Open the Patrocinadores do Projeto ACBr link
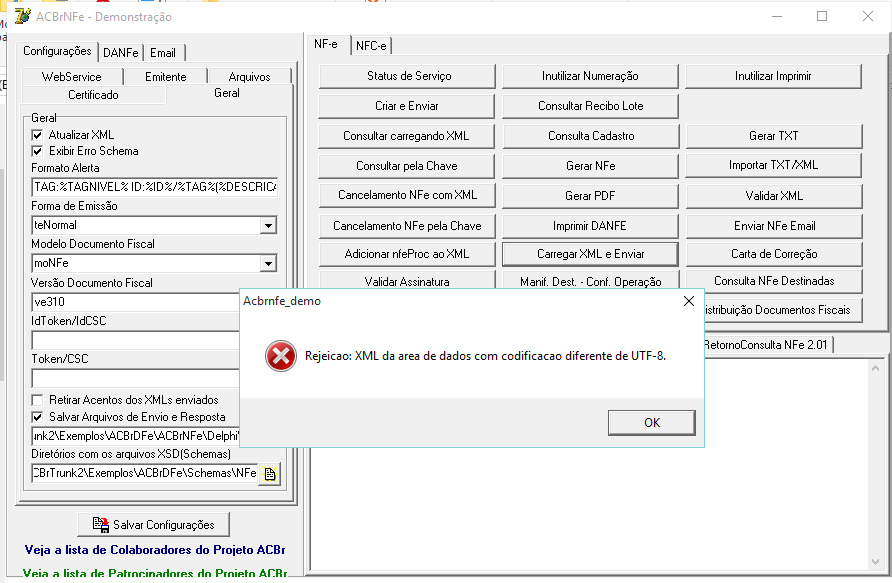892x583 pixels. 155,573
